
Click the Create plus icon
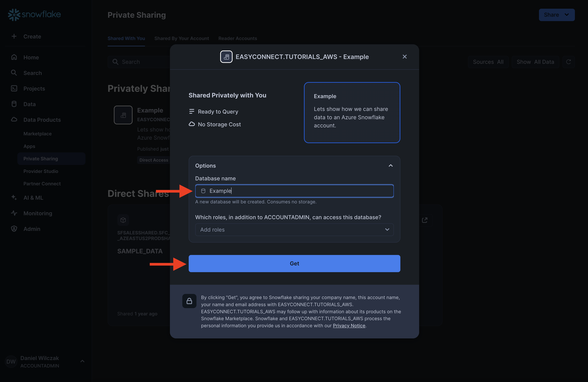coord(14,36)
